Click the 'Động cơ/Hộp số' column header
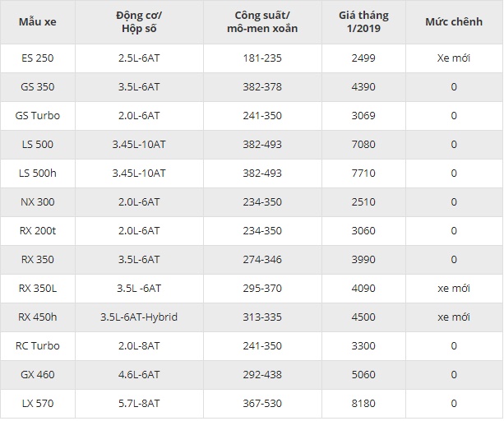The image size is (504, 421). pyautogui.click(x=138, y=22)
